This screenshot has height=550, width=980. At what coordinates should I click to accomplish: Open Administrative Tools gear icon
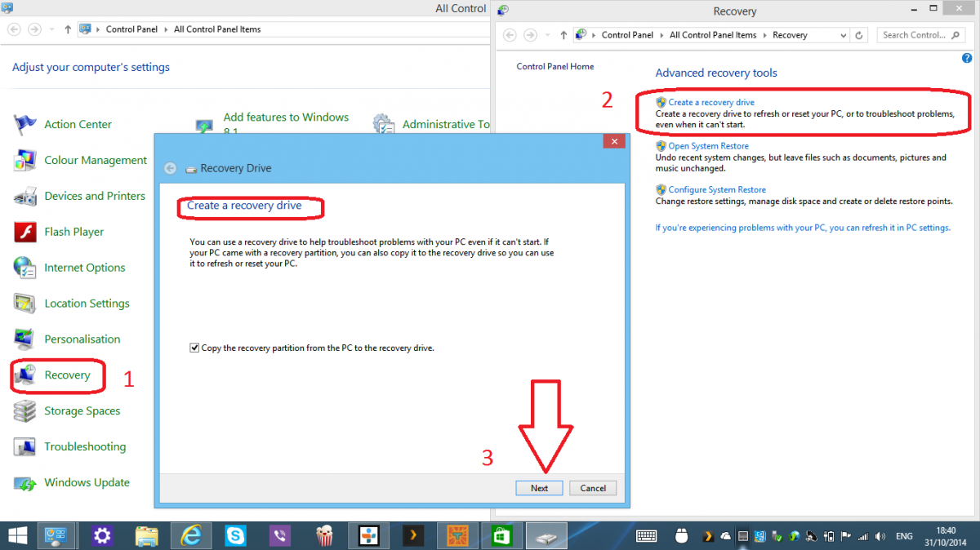(x=384, y=124)
